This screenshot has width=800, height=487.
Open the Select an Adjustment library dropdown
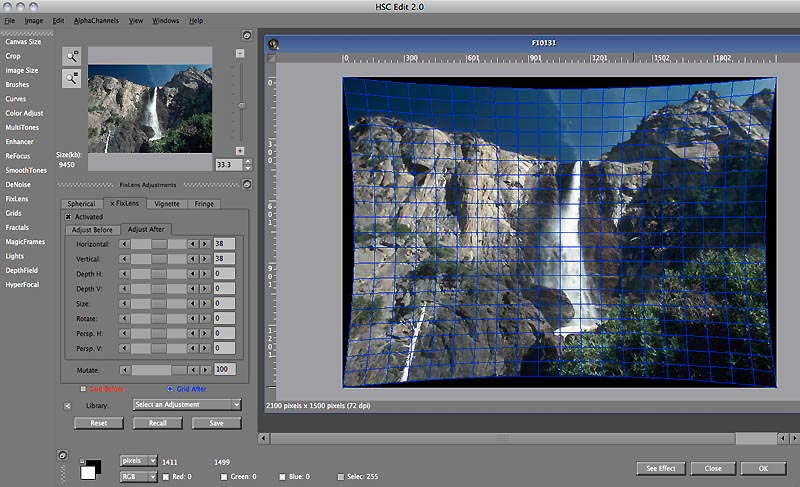(187, 404)
